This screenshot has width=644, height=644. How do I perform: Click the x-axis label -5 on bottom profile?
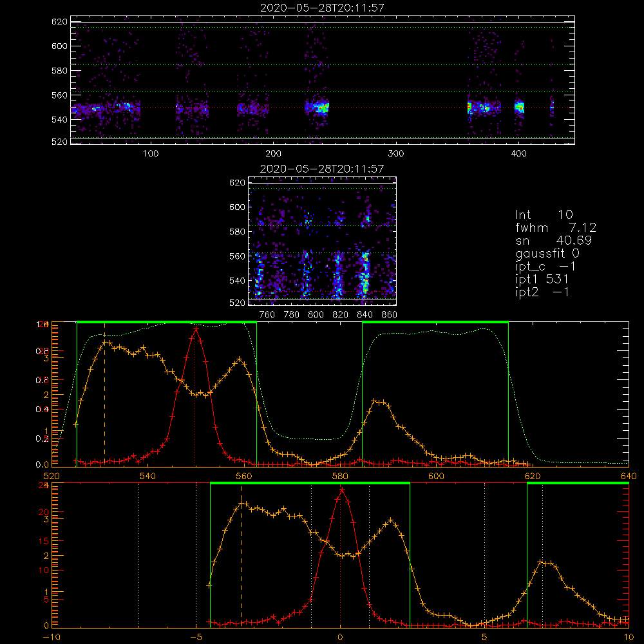[x=196, y=637]
